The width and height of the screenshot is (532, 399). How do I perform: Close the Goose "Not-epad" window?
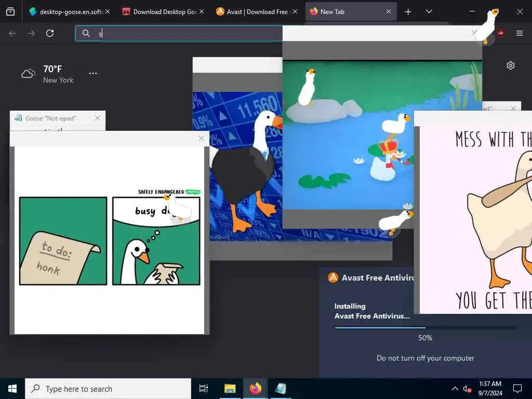pos(98,118)
